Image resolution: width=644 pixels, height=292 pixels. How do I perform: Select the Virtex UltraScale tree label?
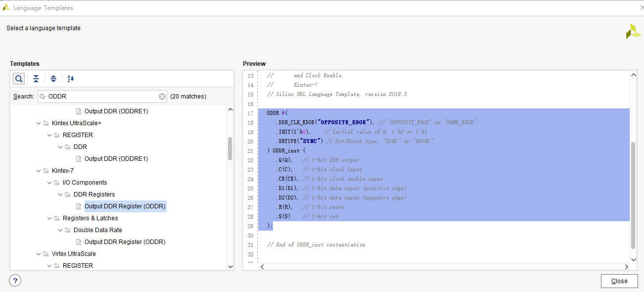coord(74,254)
